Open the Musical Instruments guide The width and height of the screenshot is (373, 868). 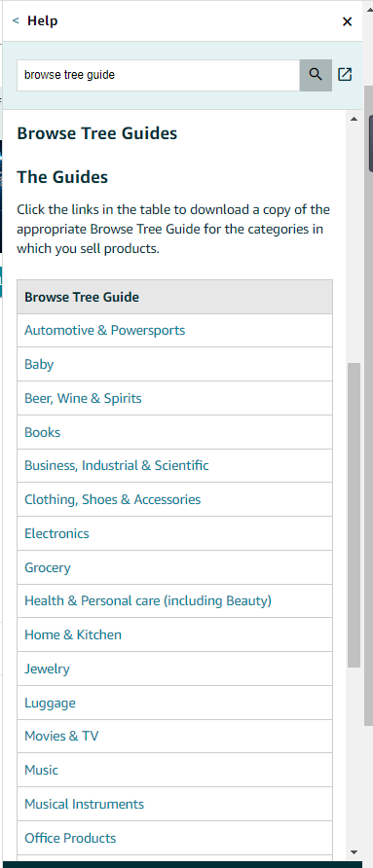tap(85, 805)
